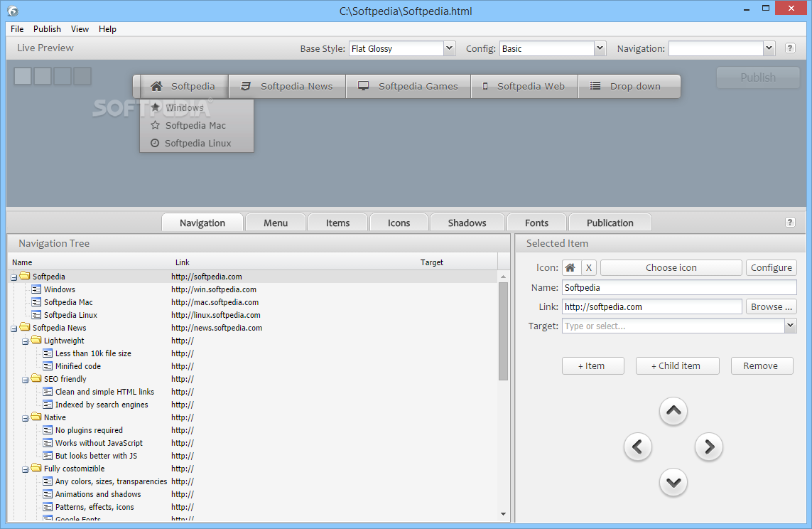The image size is (812, 529).
Task: Open help question mark beside Publication tab
Action: click(x=790, y=223)
